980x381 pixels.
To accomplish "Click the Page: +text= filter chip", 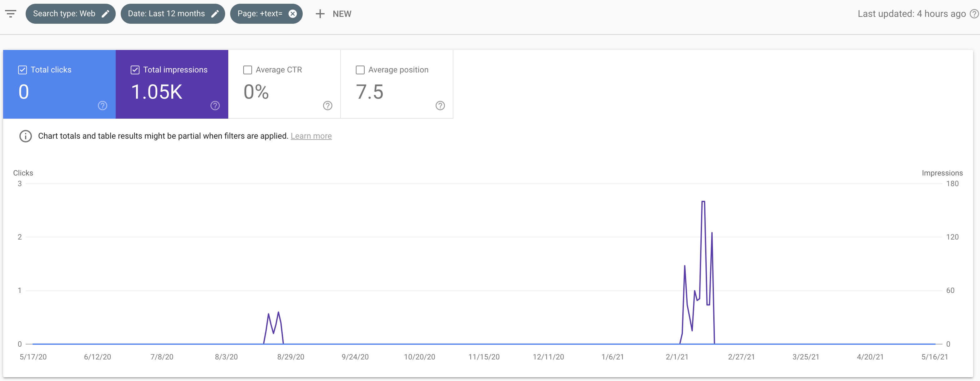I will tap(266, 14).
